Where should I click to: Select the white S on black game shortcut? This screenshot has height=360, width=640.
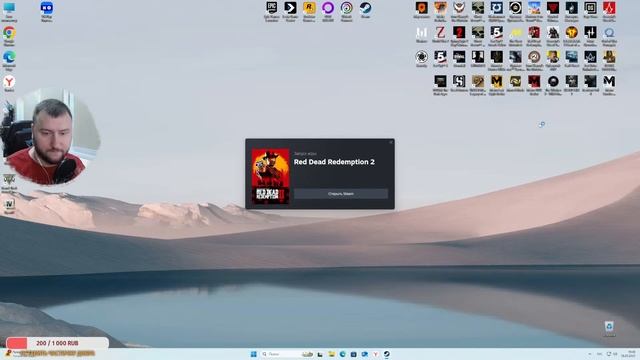[x=459, y=81]
